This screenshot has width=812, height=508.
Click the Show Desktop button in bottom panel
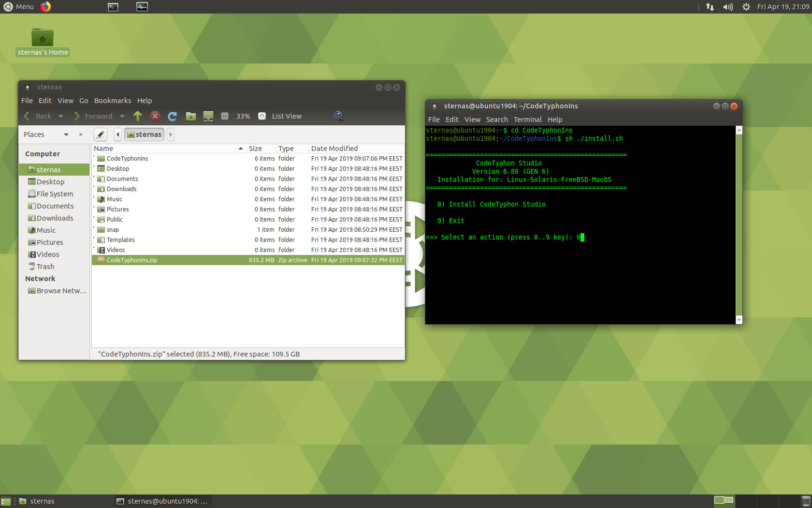(6, 502)
